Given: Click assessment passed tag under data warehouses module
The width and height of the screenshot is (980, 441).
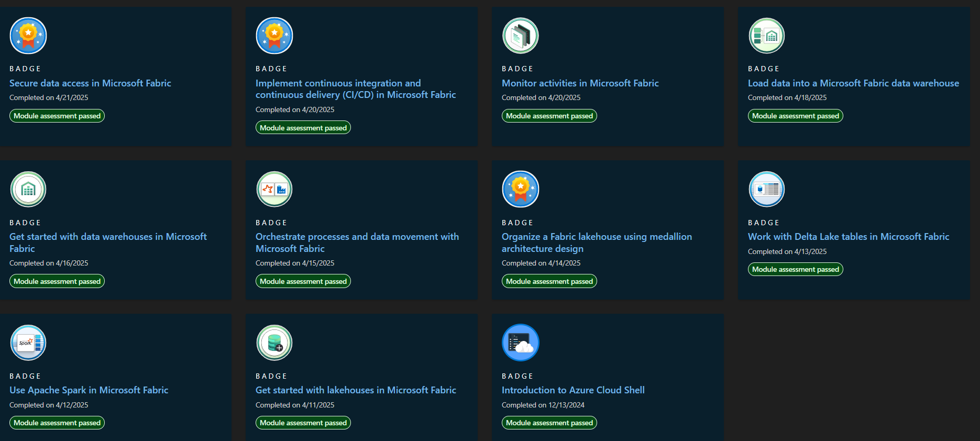Looking at the screenshot, I should click(57, 281).
